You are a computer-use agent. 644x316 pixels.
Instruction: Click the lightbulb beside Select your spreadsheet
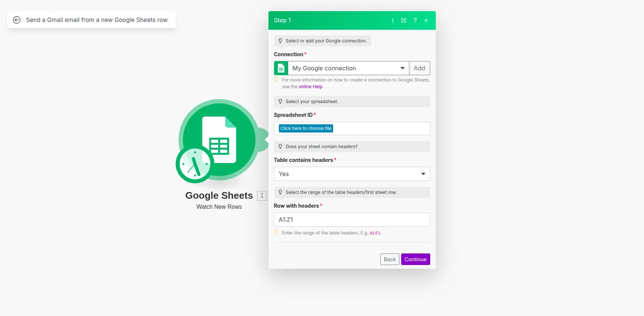(280, 102)
